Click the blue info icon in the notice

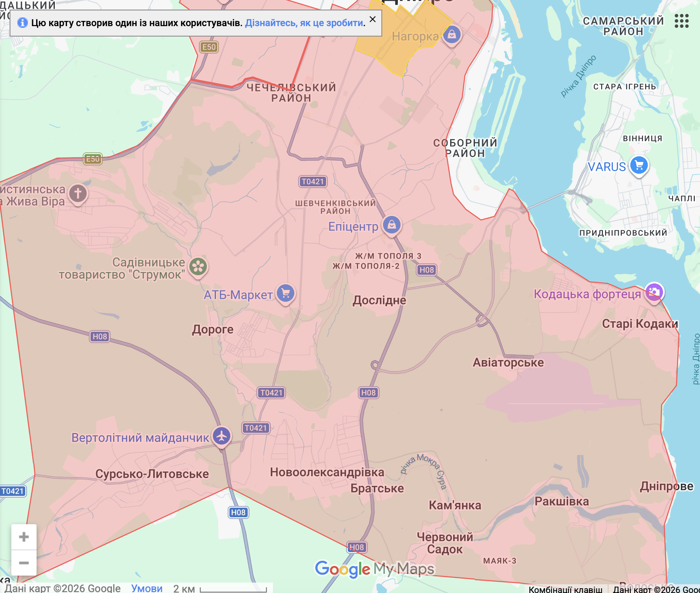pos(22,23)
